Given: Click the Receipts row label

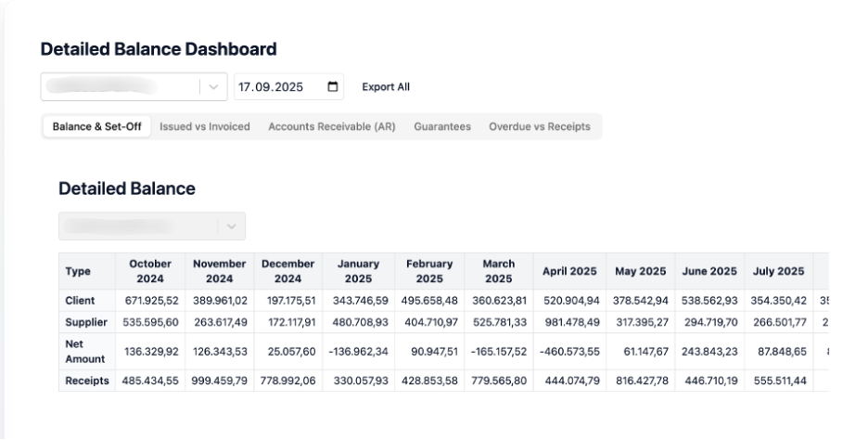Looking at the screenshot, I should (x=87, y=381).
